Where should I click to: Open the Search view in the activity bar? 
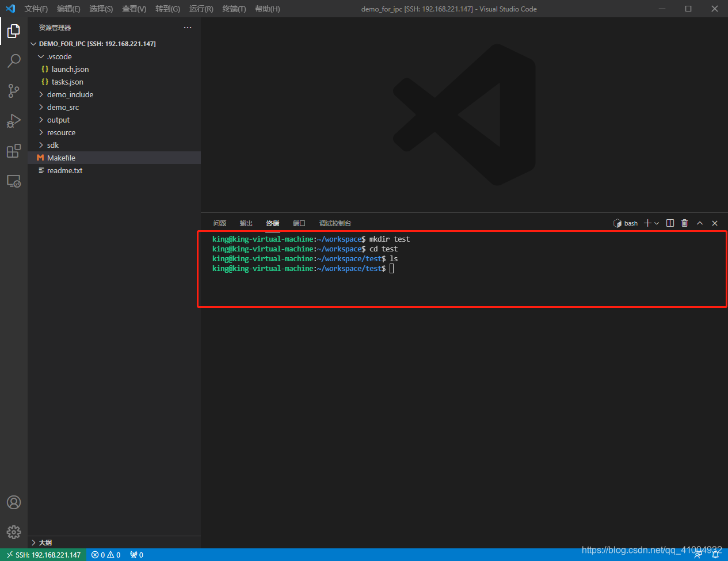[14, 61]
